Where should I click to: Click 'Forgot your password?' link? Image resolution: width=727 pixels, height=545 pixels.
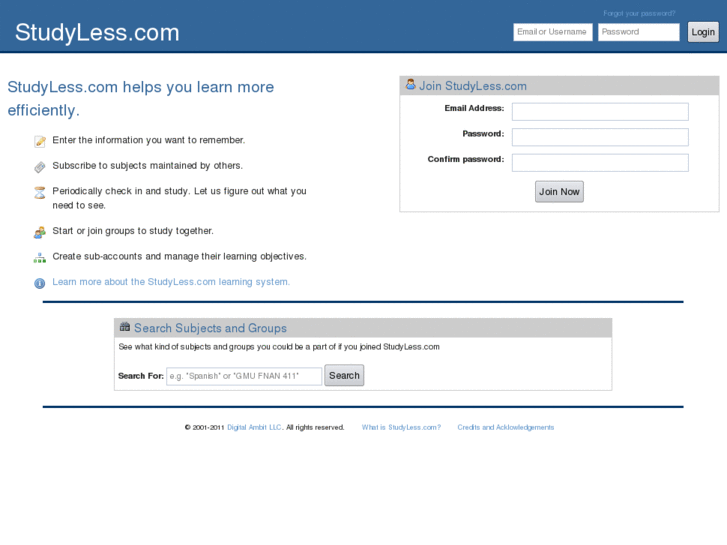point(639,13)
